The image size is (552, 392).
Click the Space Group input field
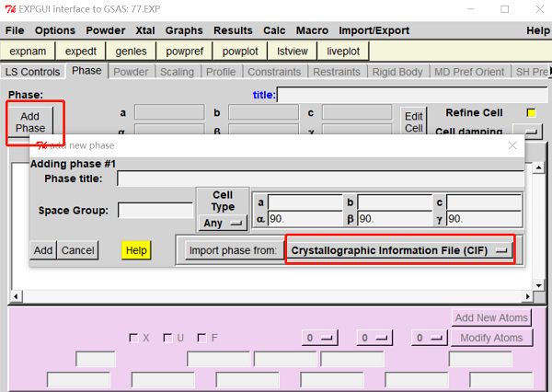tap(155, 211)
